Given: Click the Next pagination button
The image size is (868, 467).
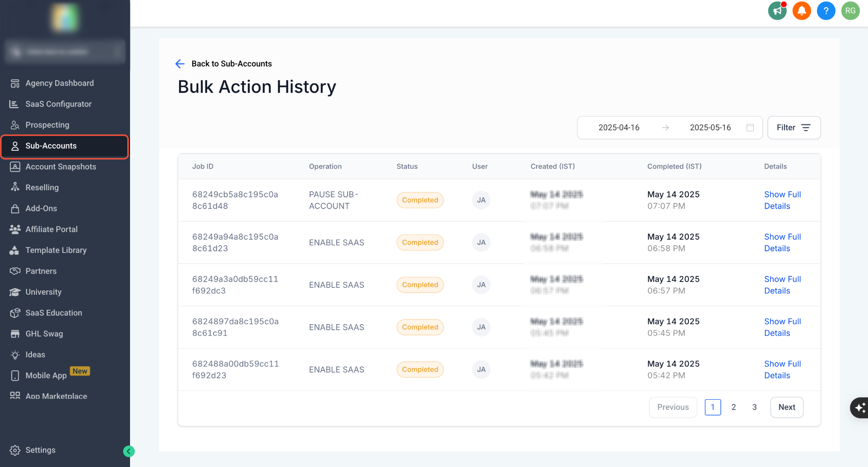Looking at the screenshot, I should click(787, 407).
